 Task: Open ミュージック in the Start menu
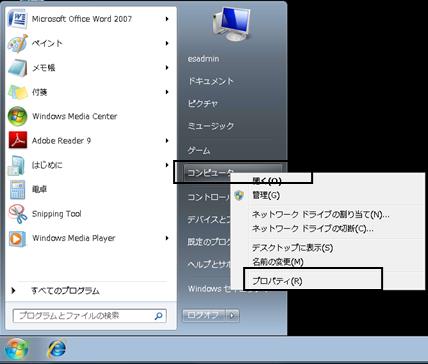[211, 126]
